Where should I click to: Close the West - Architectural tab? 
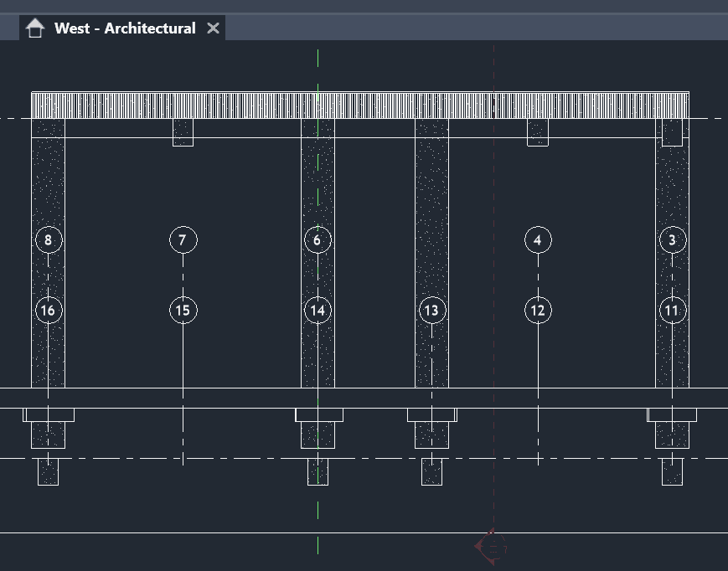coord(213,28)
